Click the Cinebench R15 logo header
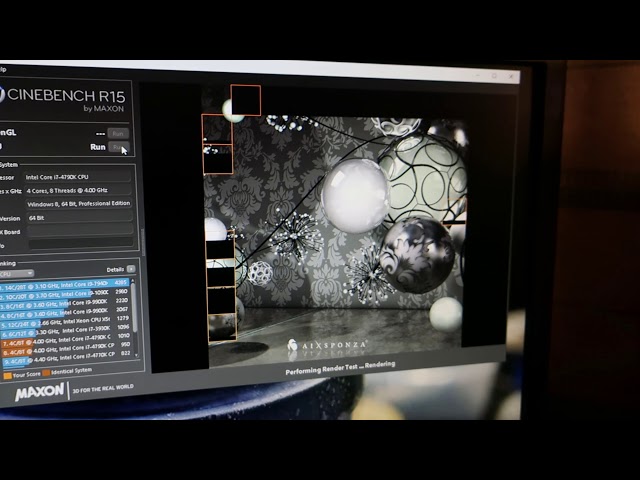The image size is (640, 480). (x=63, y=100)
